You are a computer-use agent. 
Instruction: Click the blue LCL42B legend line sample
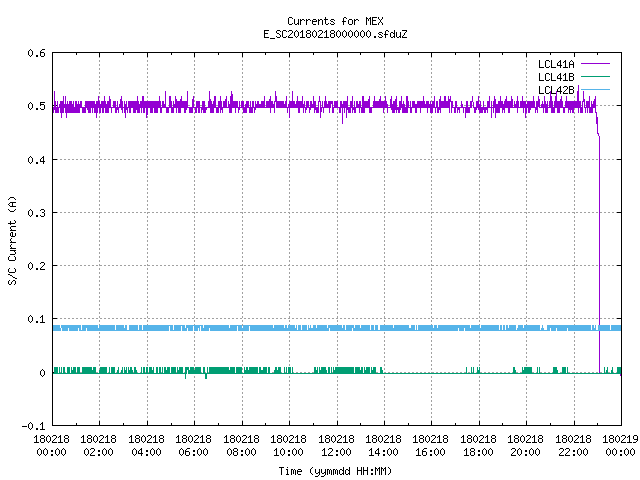(x=595, y=89)
